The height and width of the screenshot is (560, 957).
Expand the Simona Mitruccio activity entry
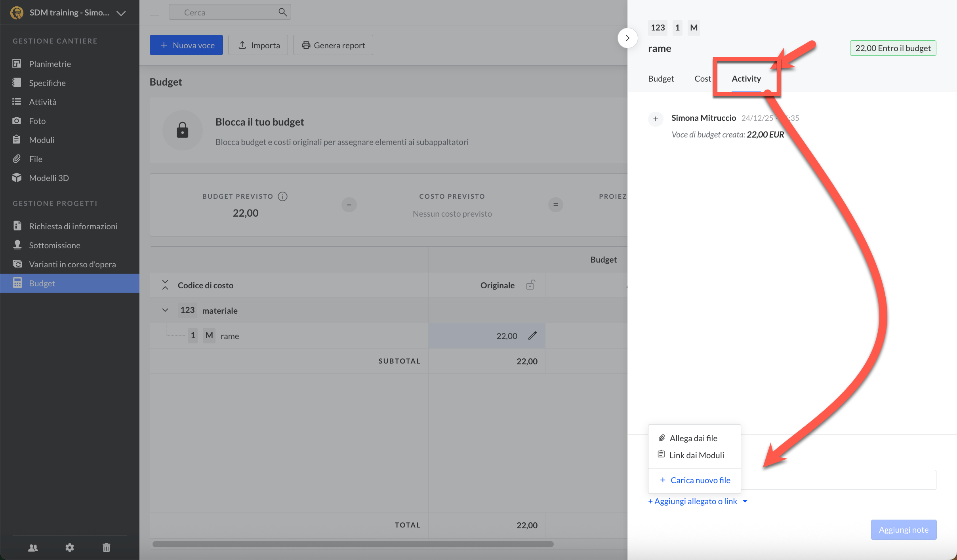pos(656,119)
